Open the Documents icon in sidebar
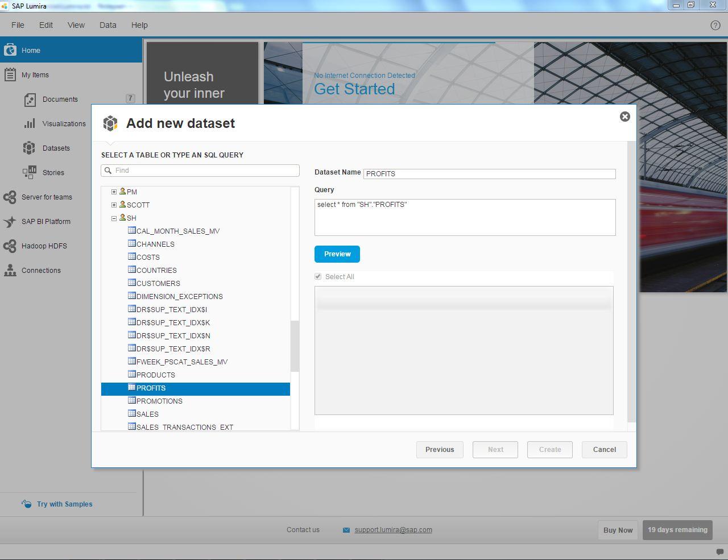Viewport: 728px width, 560px height. 30,99
